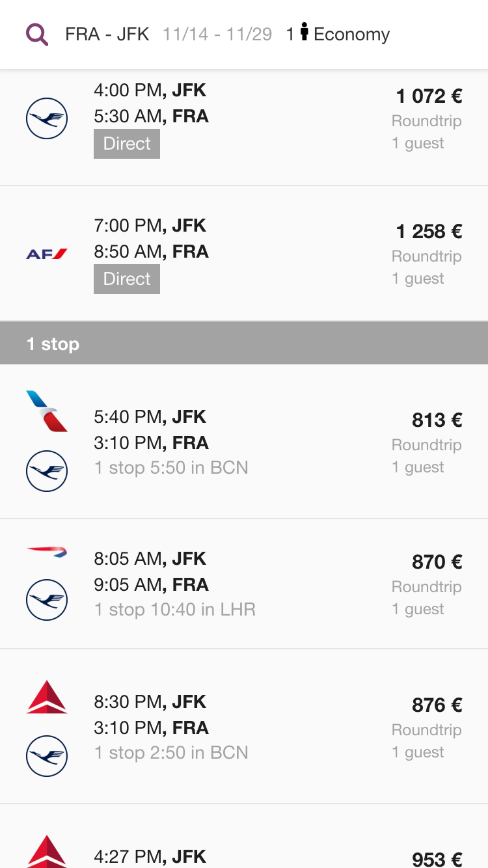Click the Lufthansa logo on 870 € flight
The image size is (488, 868).
47,600
